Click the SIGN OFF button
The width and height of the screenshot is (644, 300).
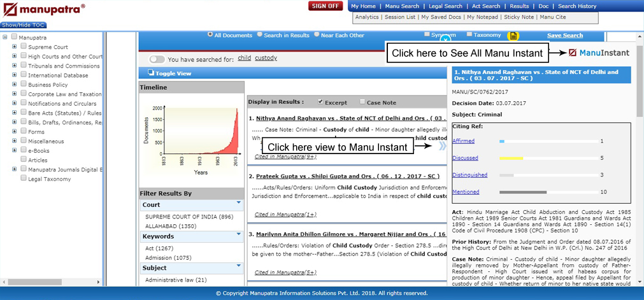coord(326,6)
